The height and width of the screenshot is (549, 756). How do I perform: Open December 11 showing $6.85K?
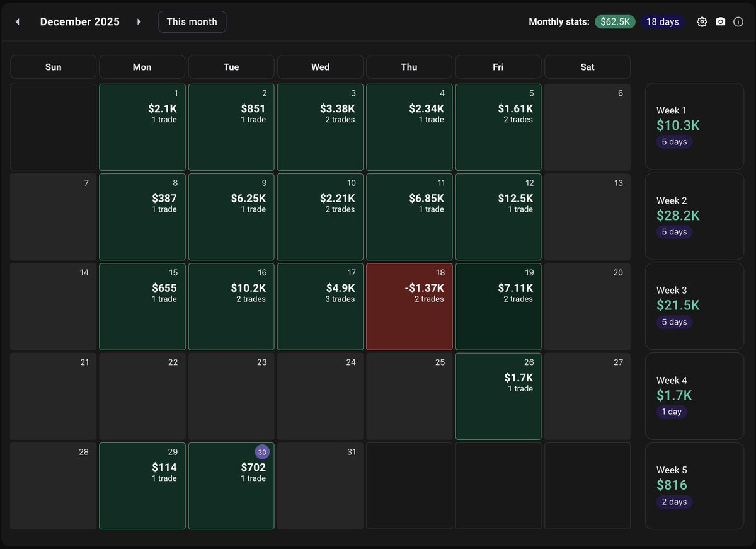click(409, 217)
